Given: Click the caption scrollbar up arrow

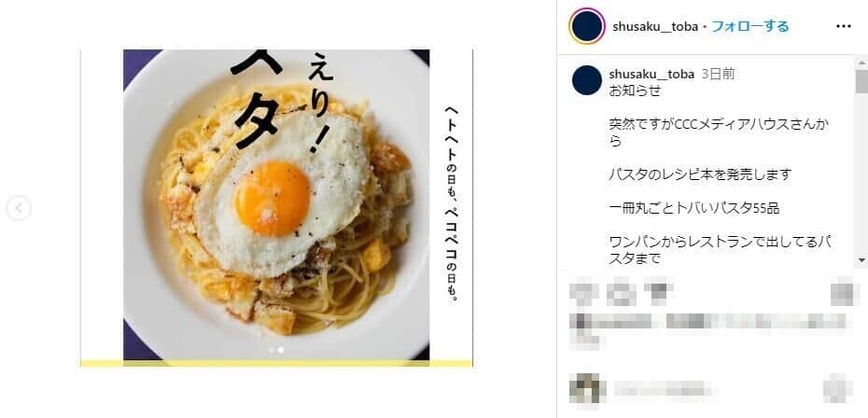Looking at the screenshot, I should [861, 62].
